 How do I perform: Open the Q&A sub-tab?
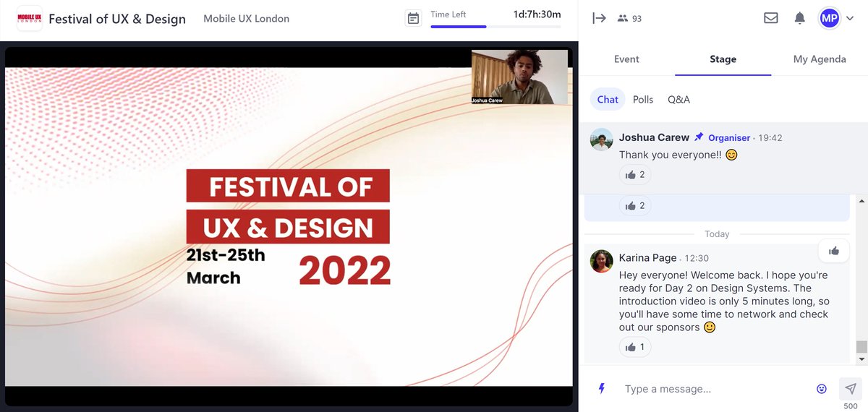point(678,99)
